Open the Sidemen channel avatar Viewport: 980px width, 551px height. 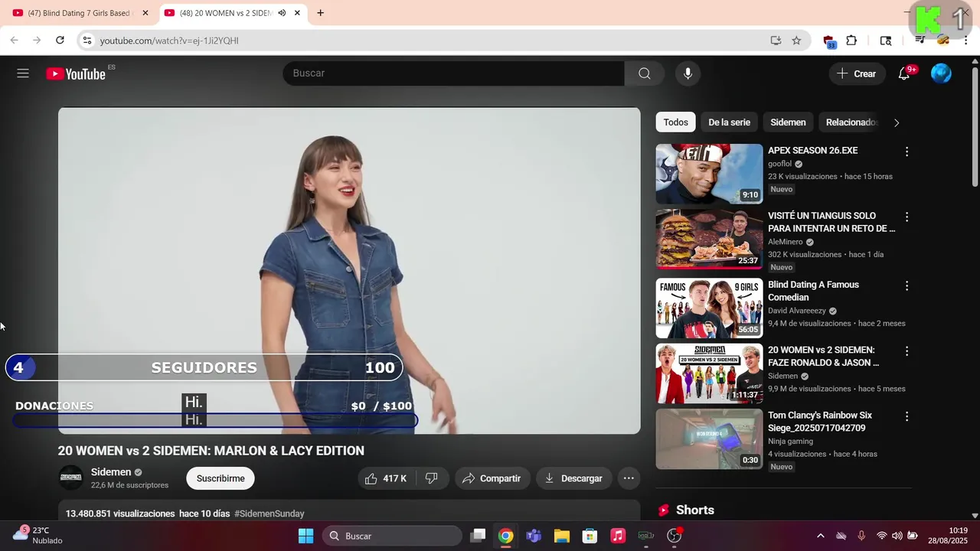[x=71, y=478]
